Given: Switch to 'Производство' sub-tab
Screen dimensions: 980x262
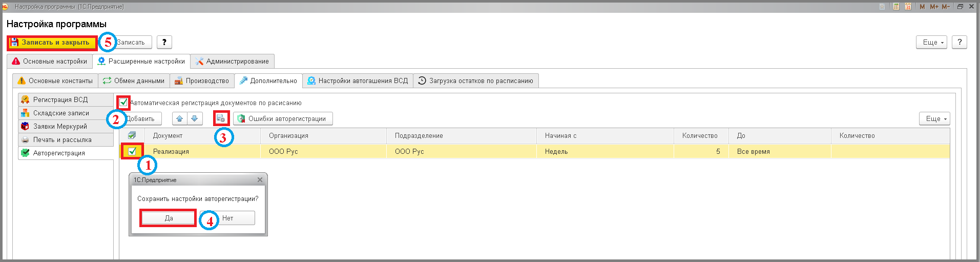Looking at the screenshot, I should 202,80.
